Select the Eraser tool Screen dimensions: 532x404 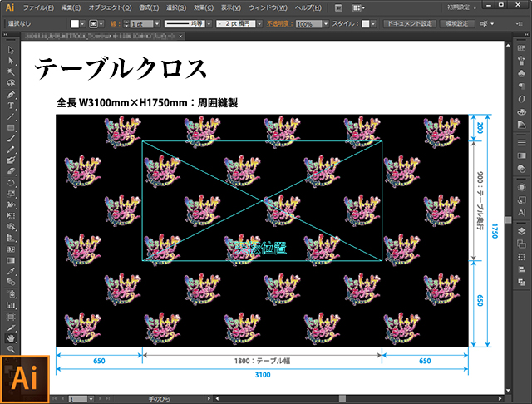pyautogui.click(x=11, y=171)
